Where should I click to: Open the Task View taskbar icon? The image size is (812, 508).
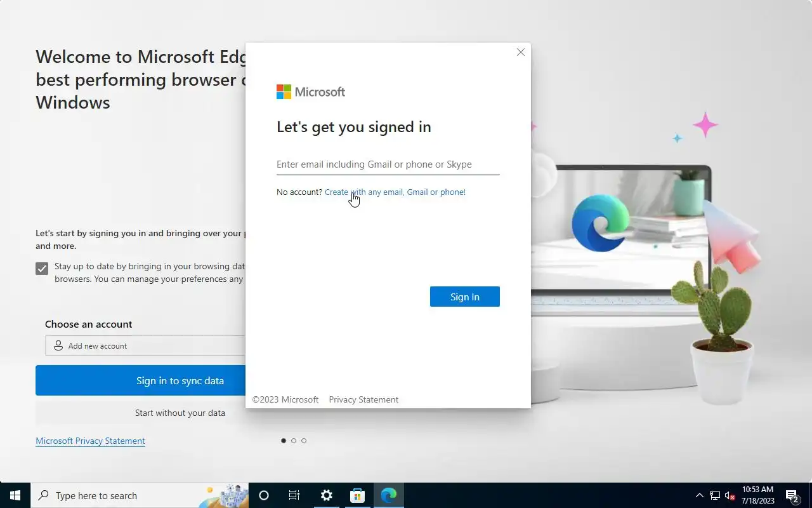click(x=294, y=495)
